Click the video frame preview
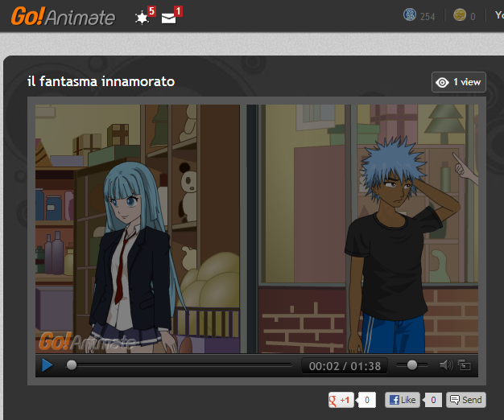The height and width of the screenshot is (420, 504). 257,229
